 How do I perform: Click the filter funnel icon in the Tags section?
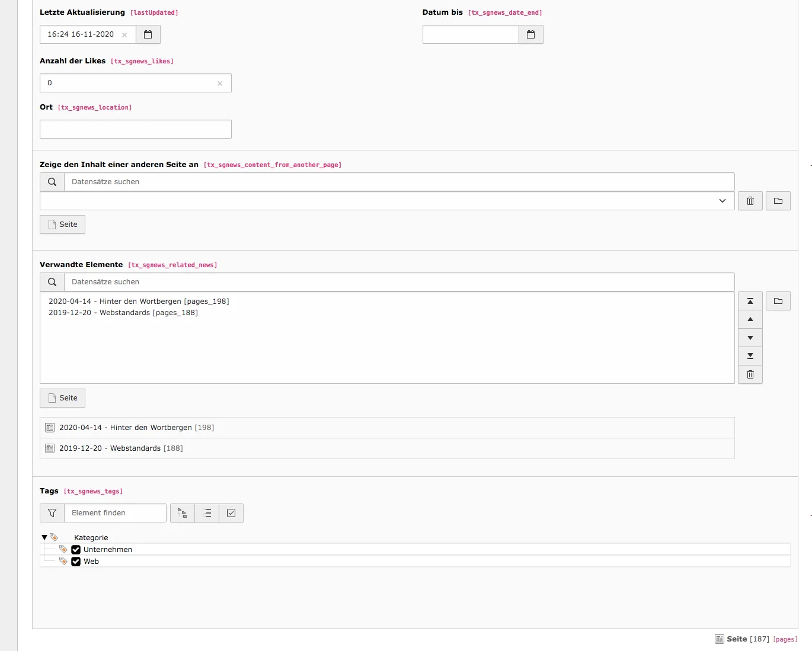click(52, 513)
